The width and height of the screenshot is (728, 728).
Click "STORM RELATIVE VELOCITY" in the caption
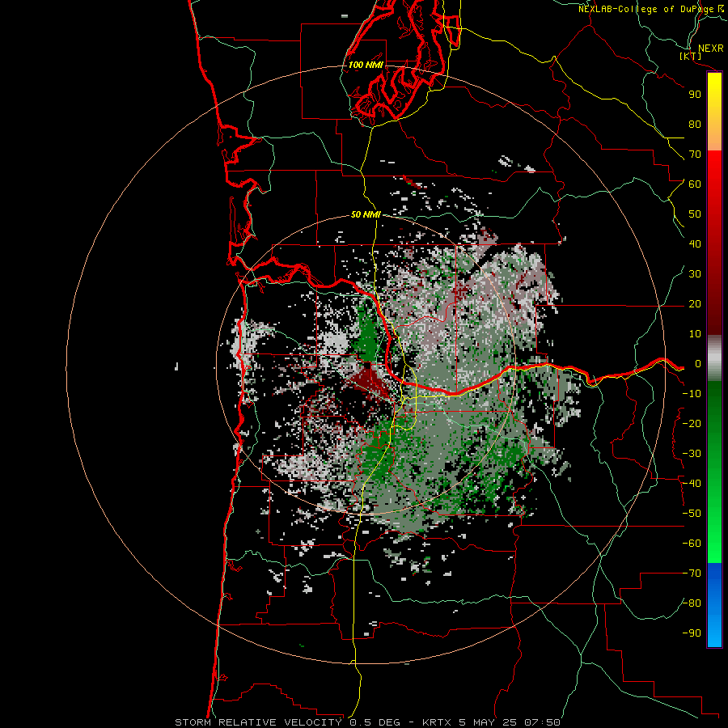pos(258,722)
